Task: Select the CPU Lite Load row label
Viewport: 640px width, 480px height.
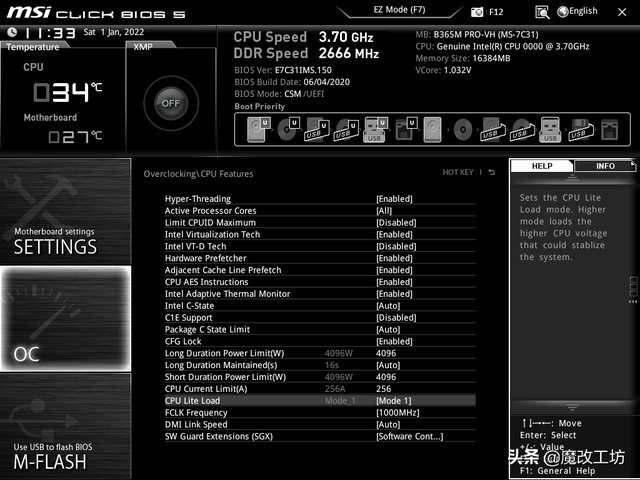Action: (192, 400)
